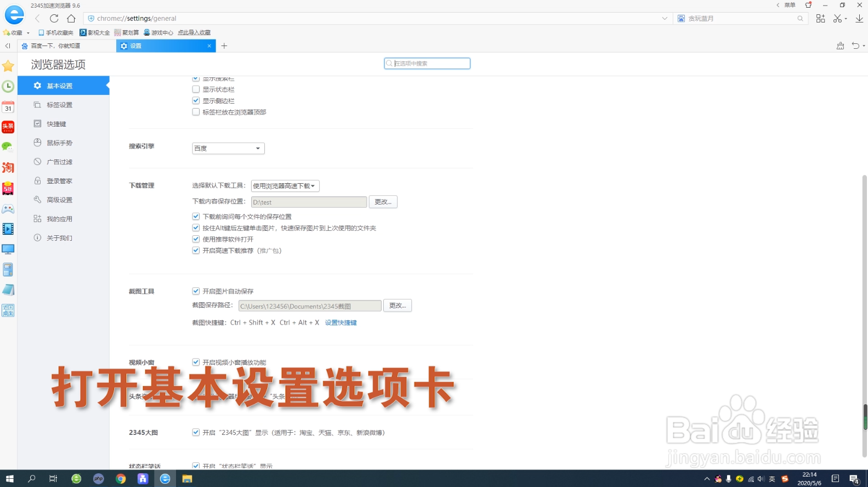Image resolution: width=868 pixels, height=487 pixels.
Task: Change the screenshot save path
Action: 398,305
